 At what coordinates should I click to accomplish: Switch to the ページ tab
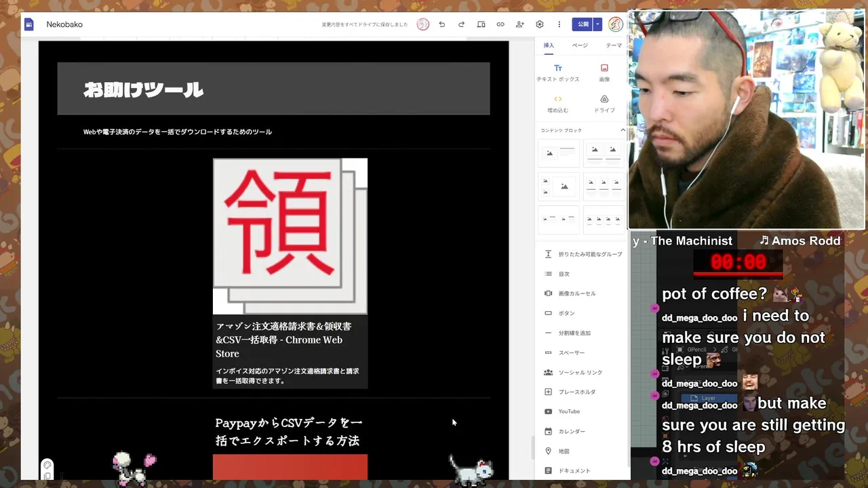point(580,45)
